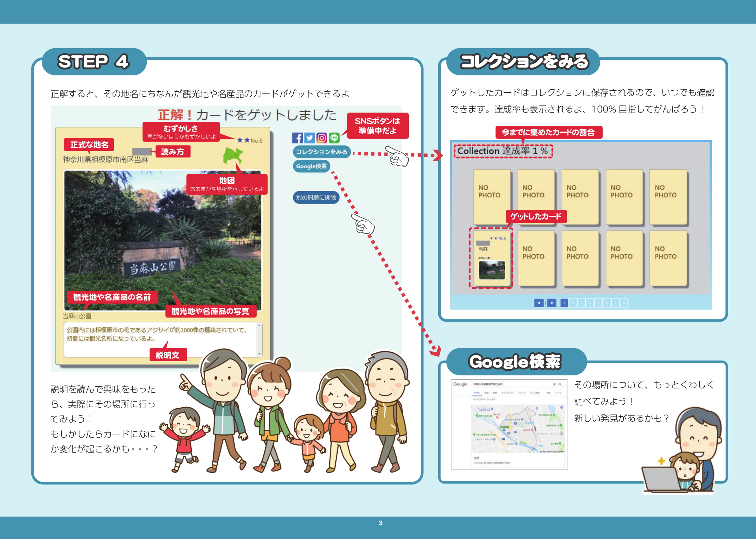Click the NO PHOTO card directly above the 当麻 card

click(x=492, y=197)
